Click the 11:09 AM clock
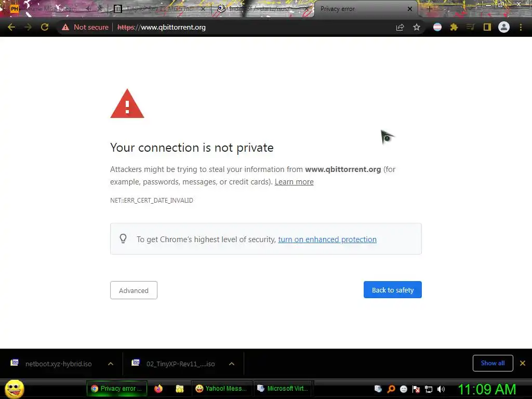 (x=487, y=389)
